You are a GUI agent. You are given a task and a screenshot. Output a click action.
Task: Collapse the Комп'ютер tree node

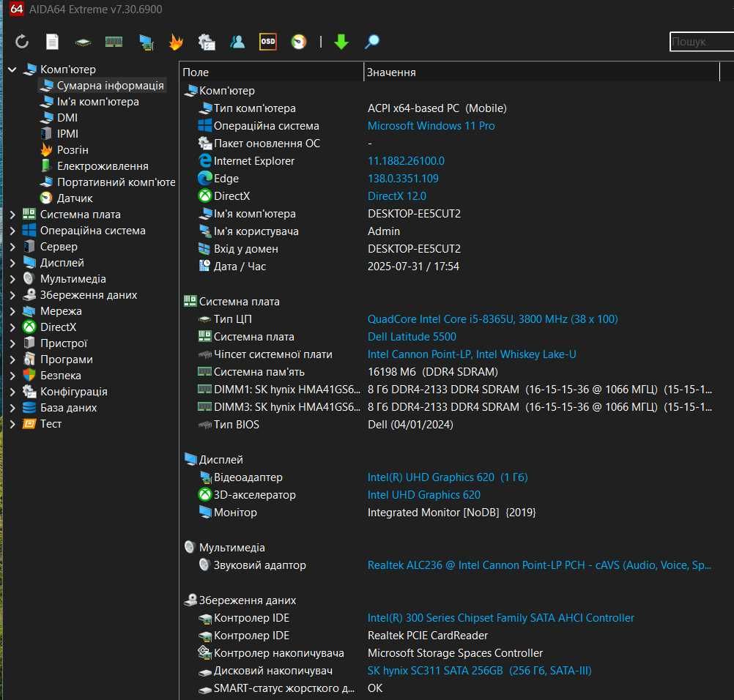[x=12, y=70]
